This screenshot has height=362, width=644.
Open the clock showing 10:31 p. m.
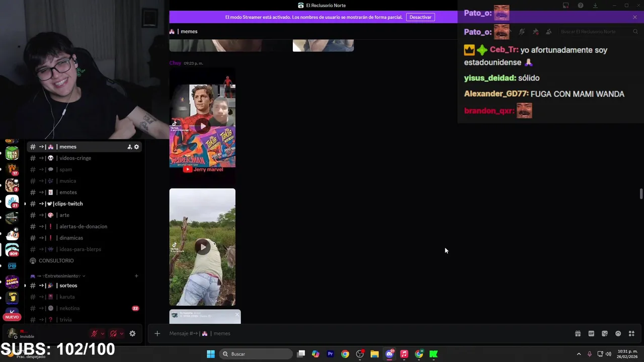pos(627,354)
